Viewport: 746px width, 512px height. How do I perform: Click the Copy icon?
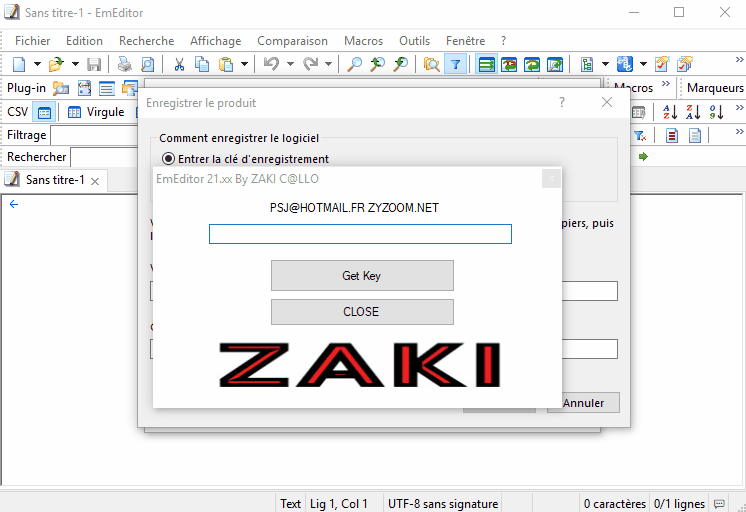[202, 64]
